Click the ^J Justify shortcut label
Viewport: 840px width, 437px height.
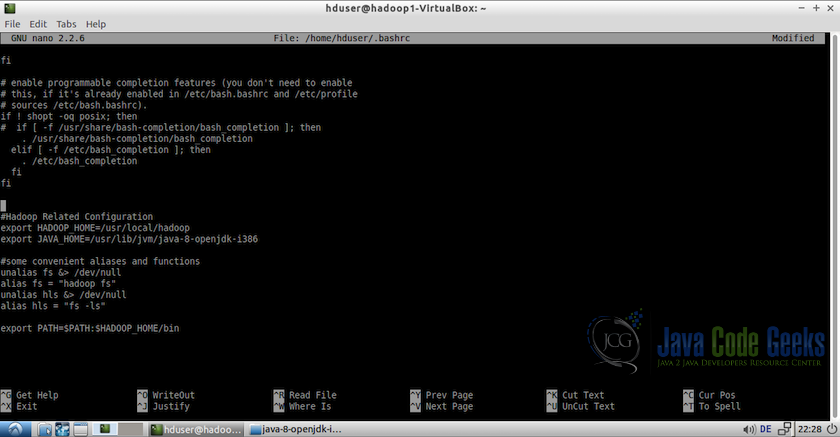tap(163, 406)
